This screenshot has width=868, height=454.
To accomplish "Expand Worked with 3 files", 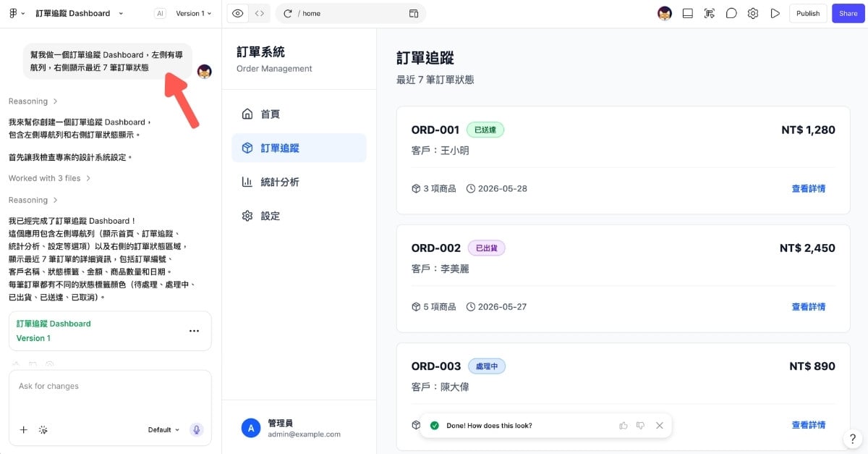I will coord(49,178).
